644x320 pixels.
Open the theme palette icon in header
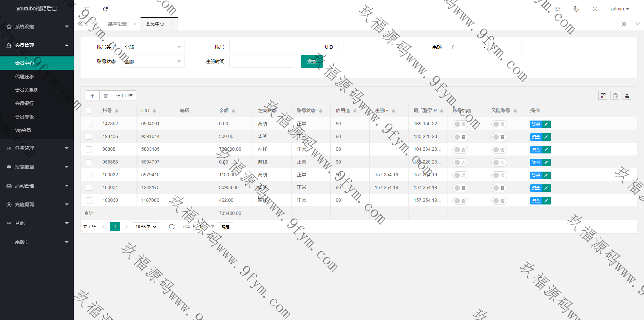coord(557,9)
